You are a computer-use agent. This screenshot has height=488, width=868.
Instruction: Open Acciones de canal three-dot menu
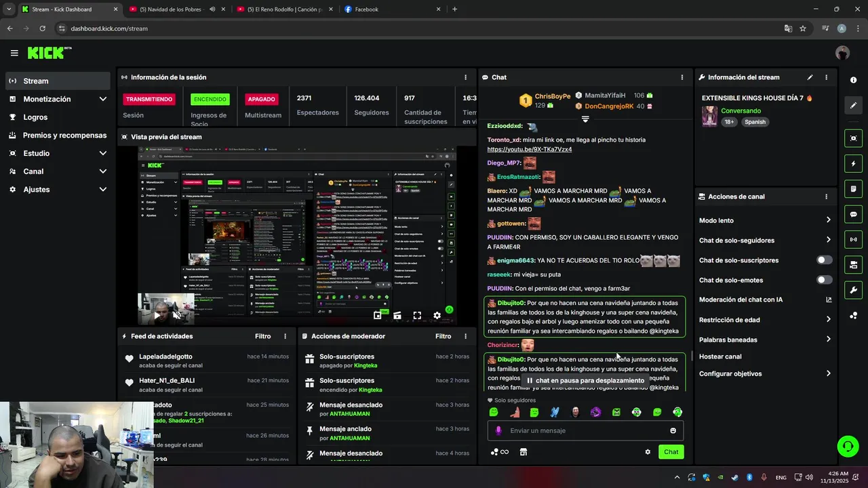point(826,197)
